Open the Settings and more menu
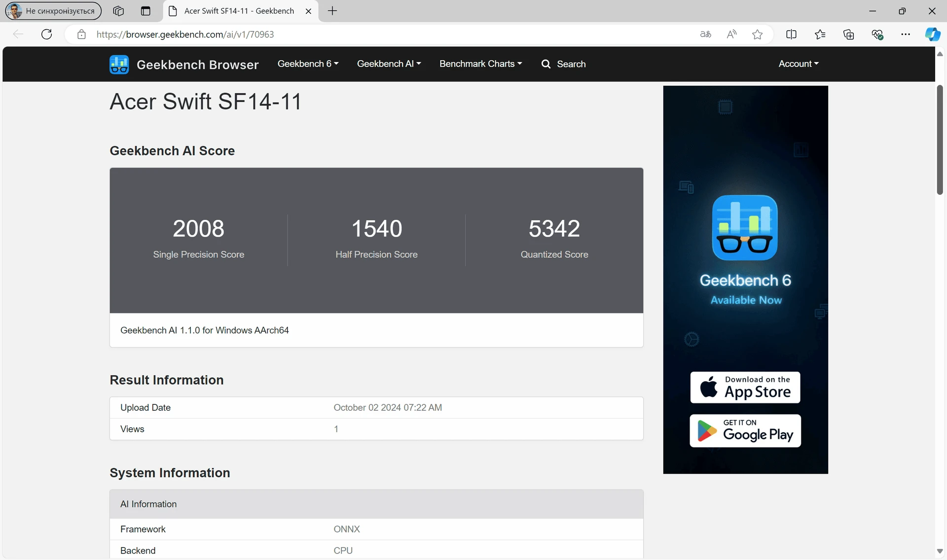 tap(906, 34)
